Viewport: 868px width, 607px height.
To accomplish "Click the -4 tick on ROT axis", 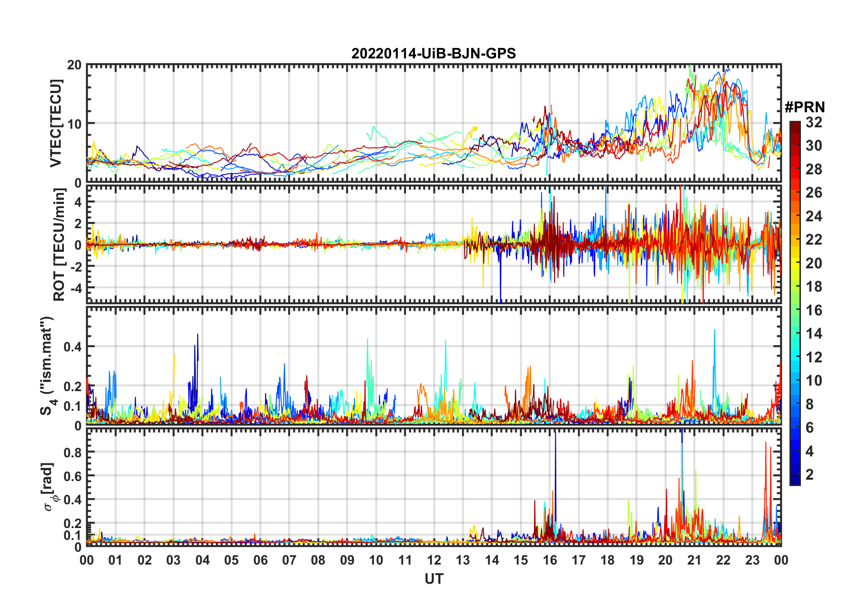I will pos(76,288).
